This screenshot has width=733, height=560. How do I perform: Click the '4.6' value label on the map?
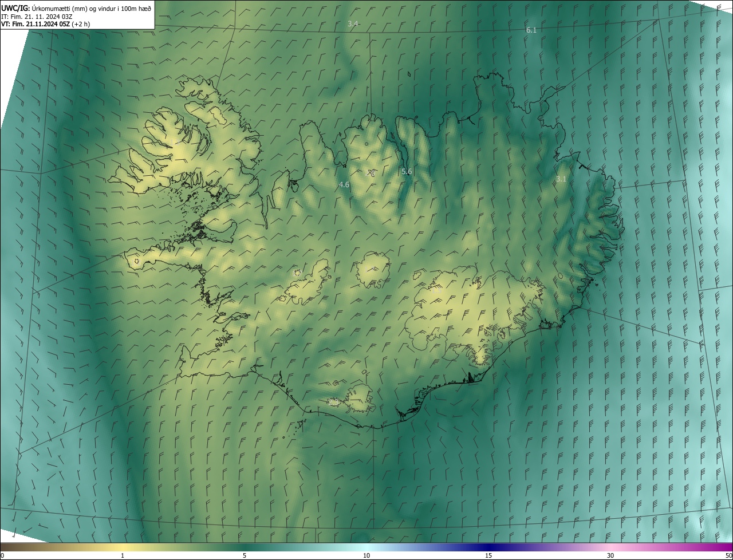tap(344, 184)
